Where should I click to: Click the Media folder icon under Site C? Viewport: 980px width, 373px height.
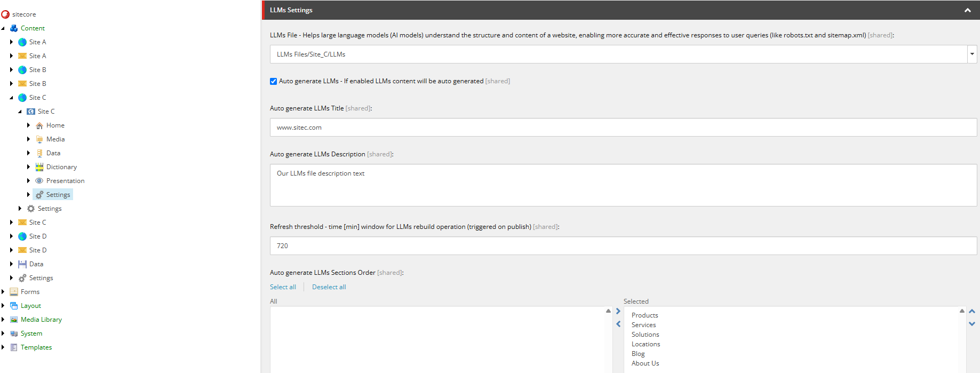pos(39,139)
